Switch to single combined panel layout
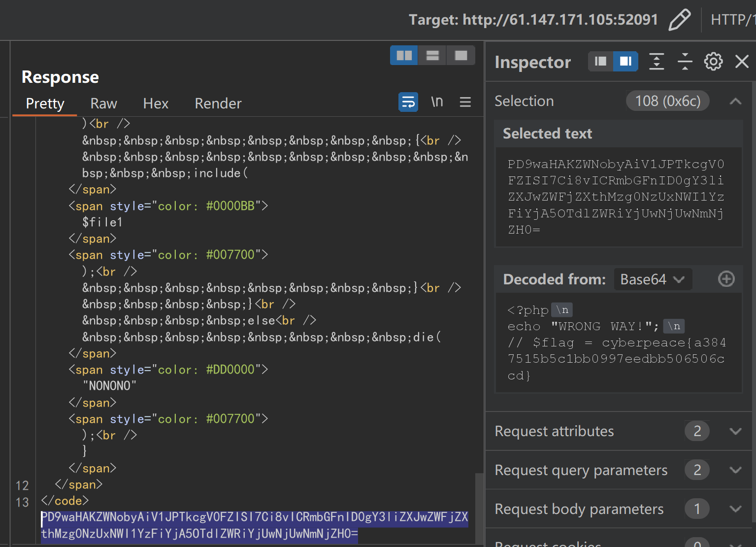This screenshot has width=756, height=547. [461, 55]
